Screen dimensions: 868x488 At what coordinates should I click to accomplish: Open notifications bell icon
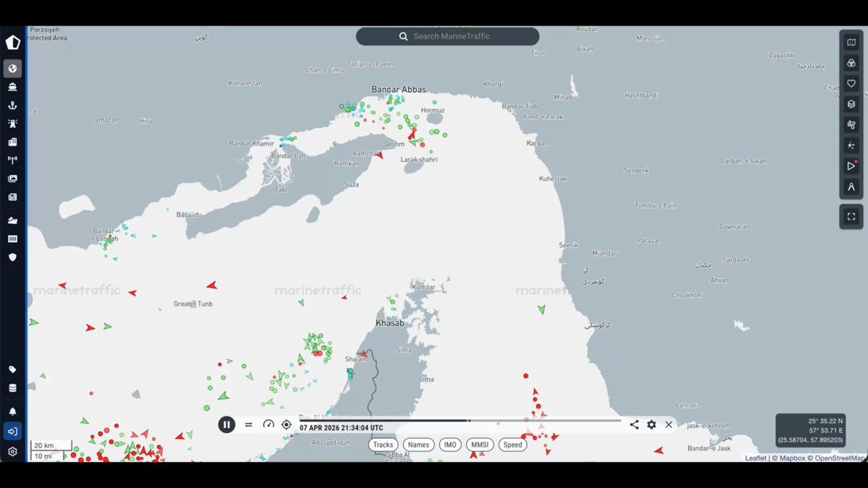click(12, 411)
